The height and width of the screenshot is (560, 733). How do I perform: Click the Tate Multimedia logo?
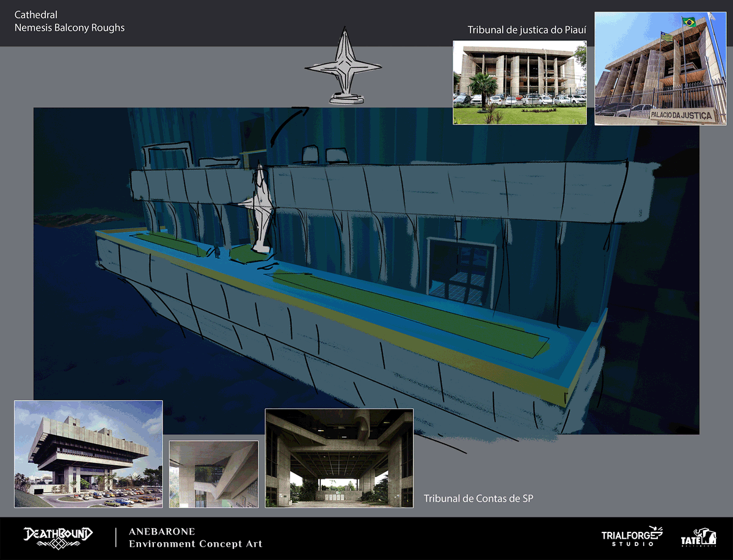coord(698,538)
